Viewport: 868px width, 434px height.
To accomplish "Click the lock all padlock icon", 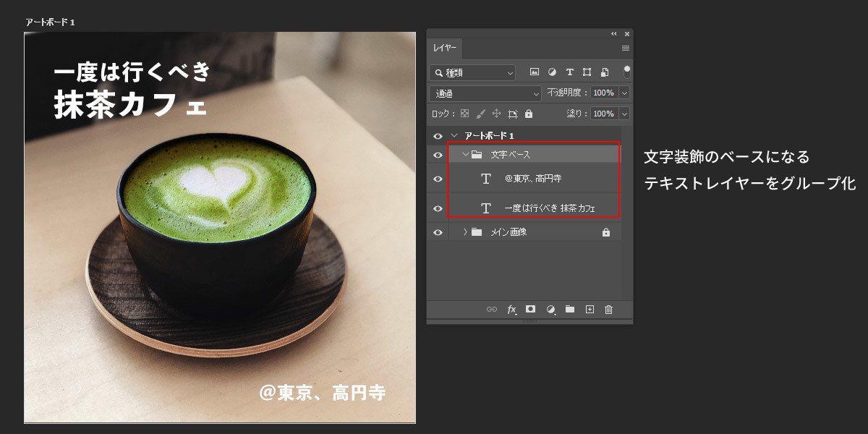I will point(529,114).
